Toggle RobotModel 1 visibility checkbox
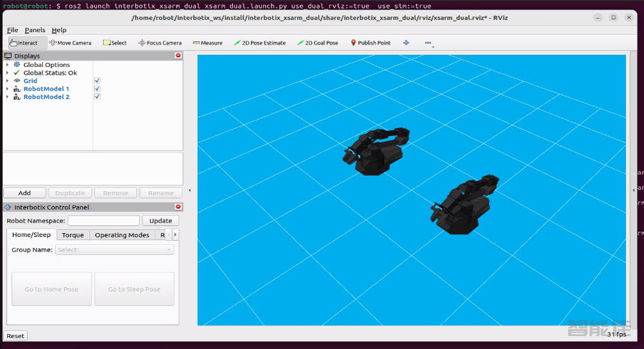644x349 pixels. tap(97, 89)
